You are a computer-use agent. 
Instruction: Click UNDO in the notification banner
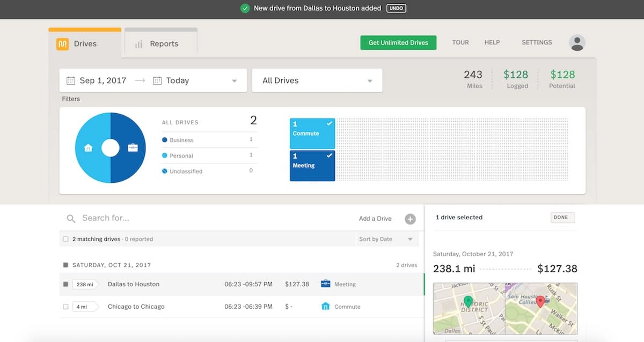point(396,9)
